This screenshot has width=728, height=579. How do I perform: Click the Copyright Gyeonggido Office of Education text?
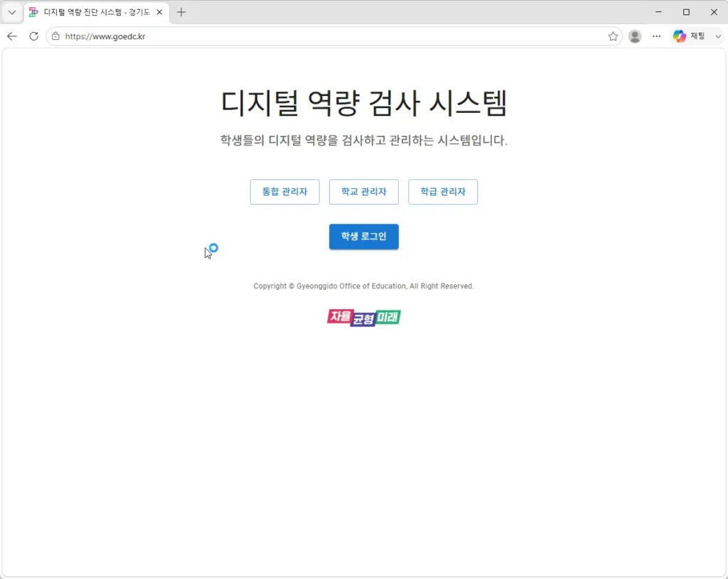click(364, 286)
